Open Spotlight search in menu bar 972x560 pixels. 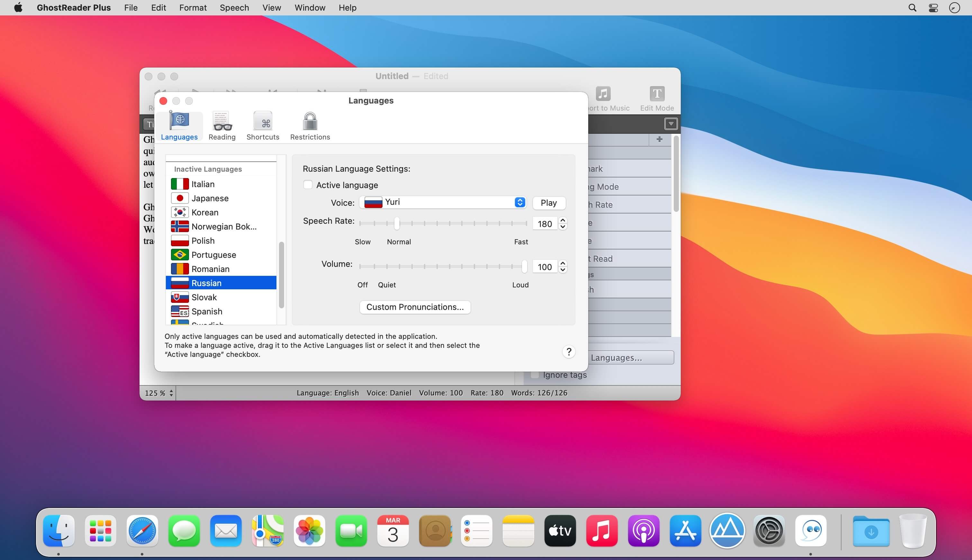pyautogui.click(x=912, y=8)
